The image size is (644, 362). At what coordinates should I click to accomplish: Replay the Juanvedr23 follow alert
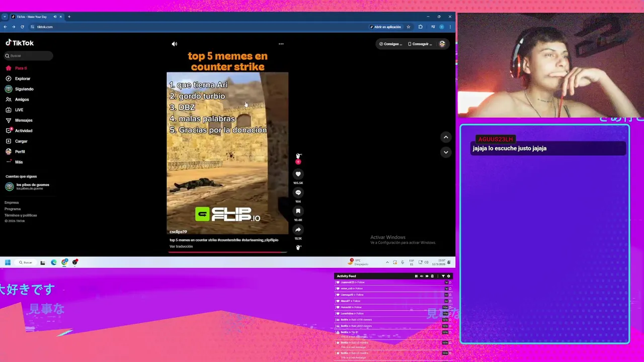click(450, 283)
